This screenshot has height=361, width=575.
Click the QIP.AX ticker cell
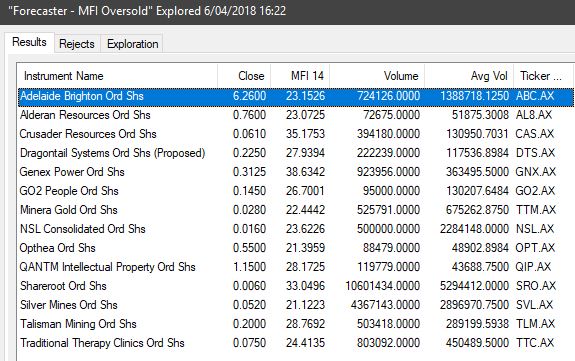pyautogui.click(x=534, y=267)
